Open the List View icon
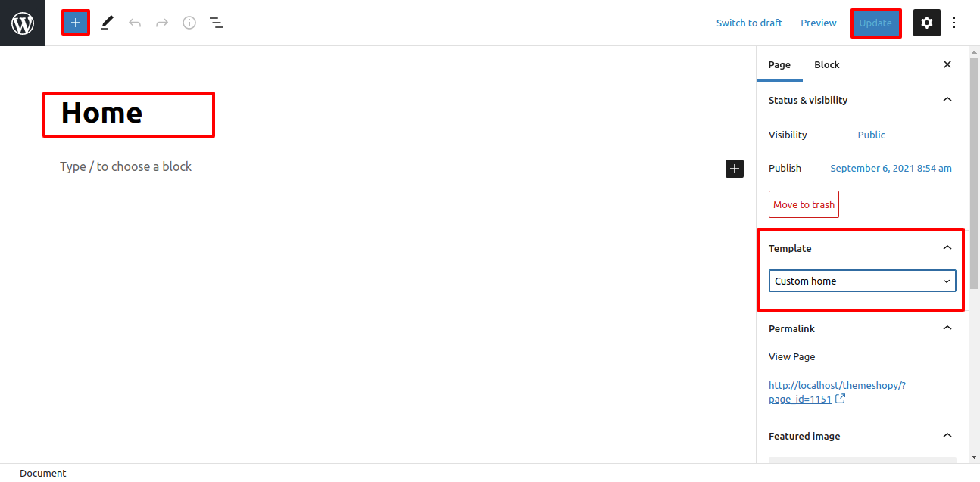Image resolution: width=980 pixels, height=482 pixels. point(217,23)
